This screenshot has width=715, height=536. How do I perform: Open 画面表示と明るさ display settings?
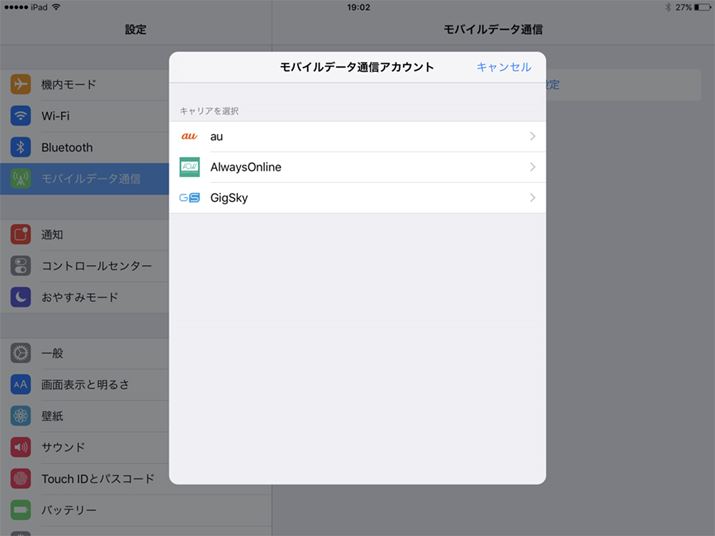[x=84, y=385]
